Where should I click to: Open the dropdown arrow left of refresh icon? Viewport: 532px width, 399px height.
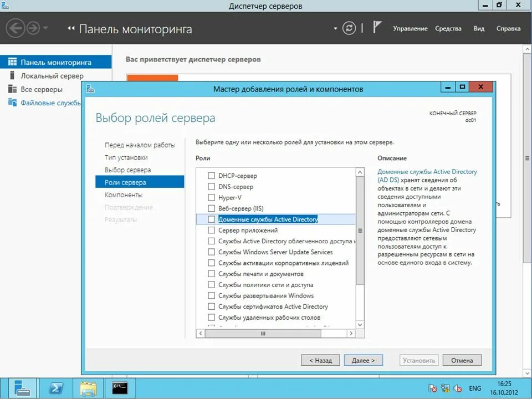pyautogui.click(x=335, y=28)
